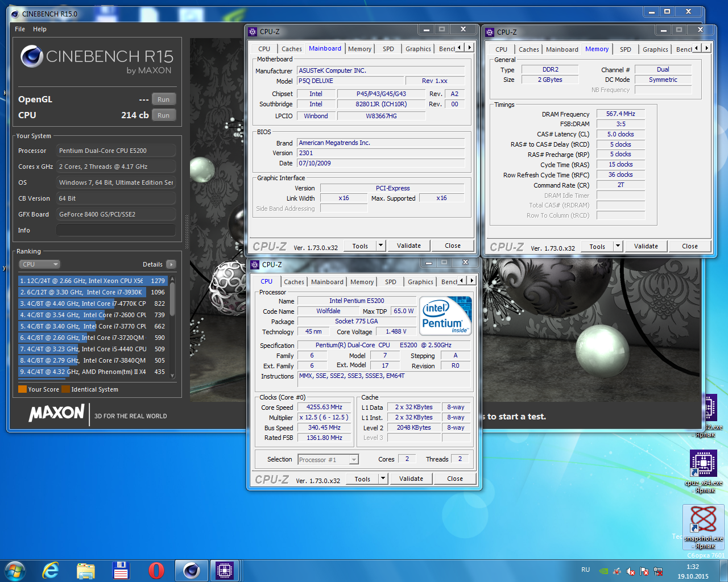The image size is (728, 582).
Task: Select ranking row AMD Phenom II X4 435
Action: click(93, 372)
